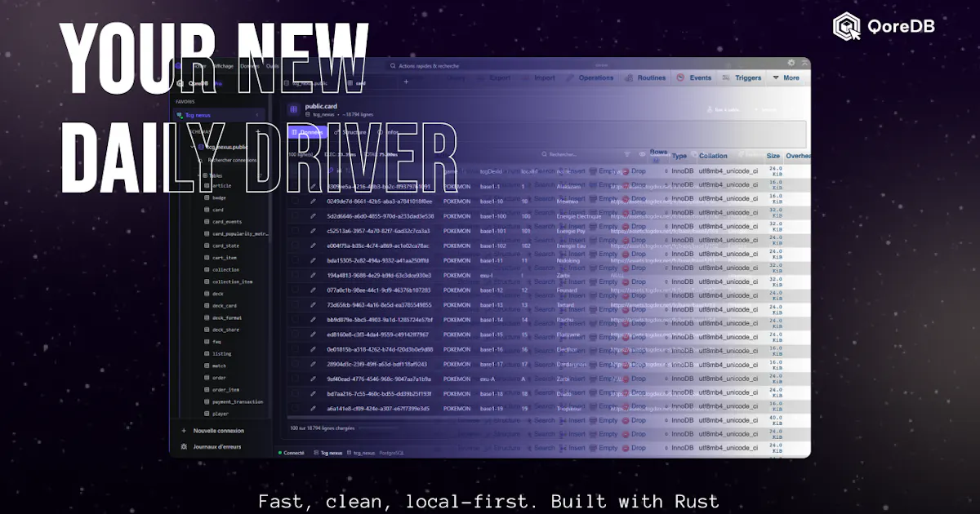Click the public.card table header icon
The height and width of the screenshot is (514, 980).
click(x=294, y=109)
